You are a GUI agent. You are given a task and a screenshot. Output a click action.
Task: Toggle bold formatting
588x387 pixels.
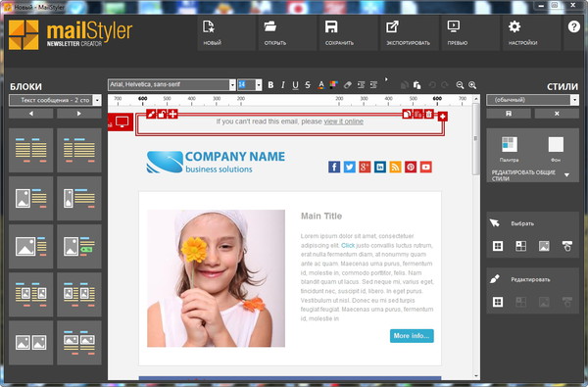270,85
